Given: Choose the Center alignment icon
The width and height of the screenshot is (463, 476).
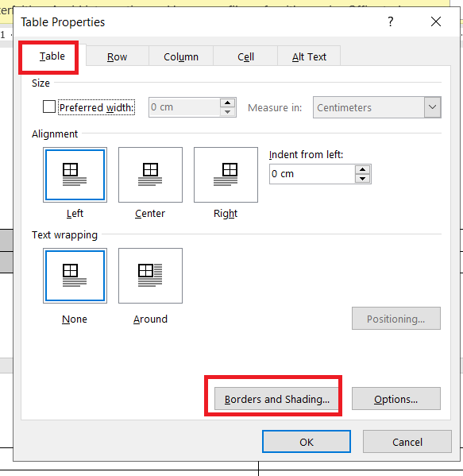Looking at the screenshot, I should click(150, 175).
